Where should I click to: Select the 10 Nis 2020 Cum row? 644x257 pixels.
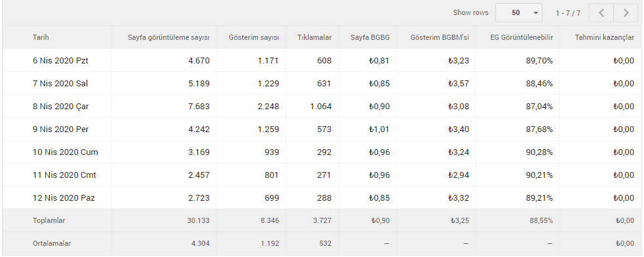point(322,152)
